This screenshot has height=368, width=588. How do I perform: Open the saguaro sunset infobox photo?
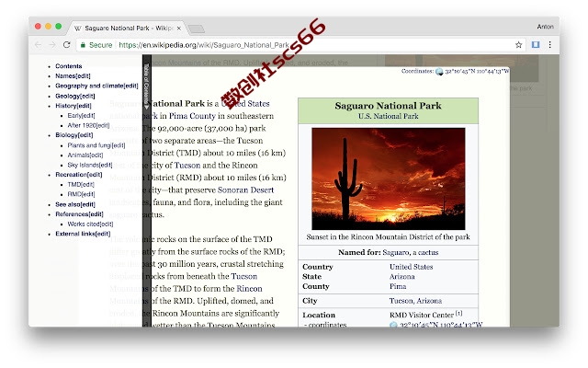pyautogui.click(x=388, y=178)
